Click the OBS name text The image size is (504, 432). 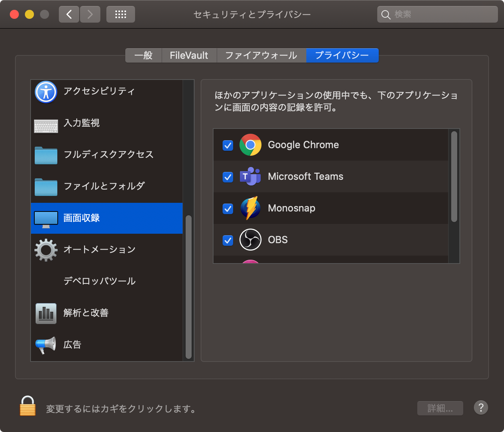pyautogui.click(x=278, y=240)
